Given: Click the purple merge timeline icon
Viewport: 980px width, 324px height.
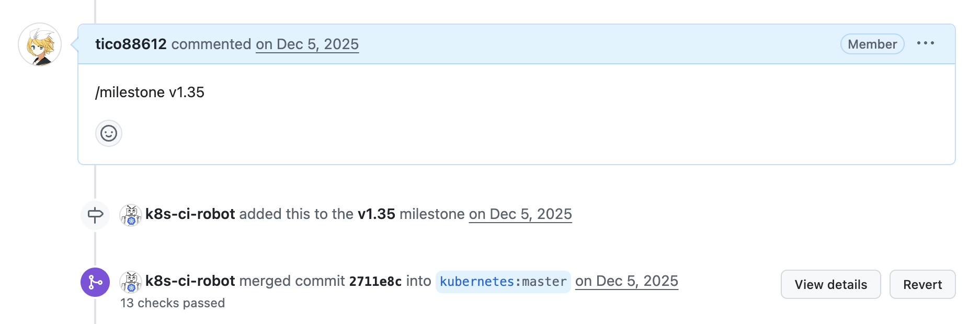Looking at the screenshot, I should coord(95,282).
